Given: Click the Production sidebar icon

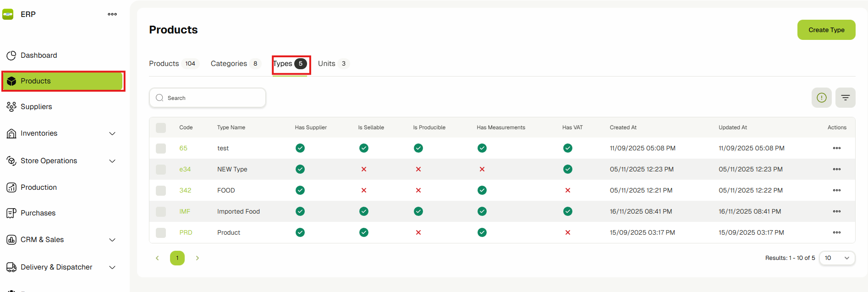Looking at the screenshot, I should [11, 187].
